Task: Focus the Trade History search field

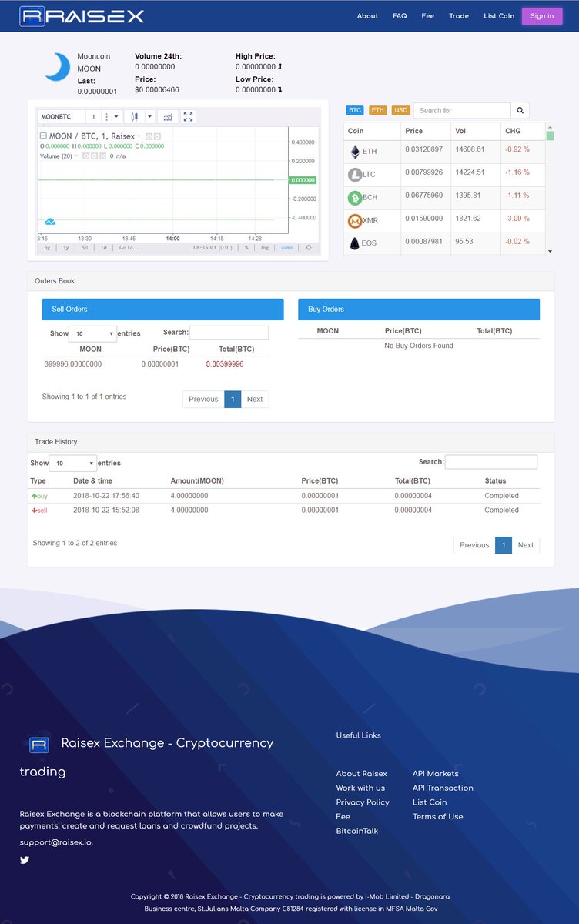Action: pos(491,462)
